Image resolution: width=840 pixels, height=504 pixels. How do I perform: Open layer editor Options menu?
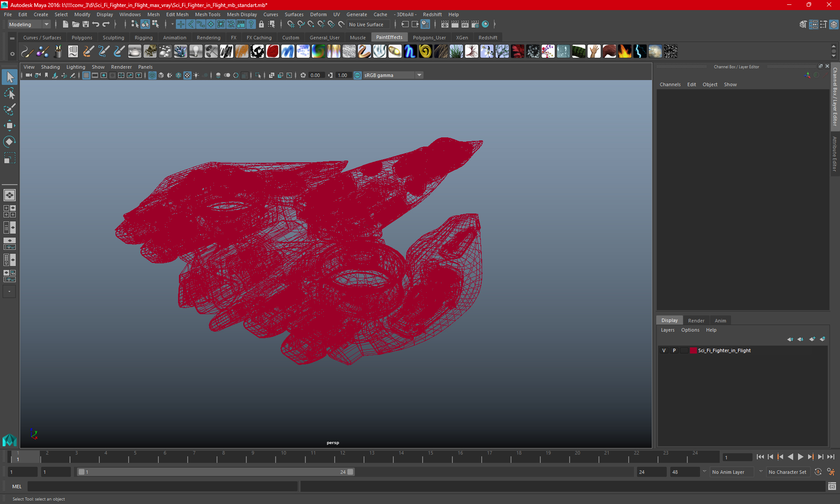pos(690,330)
